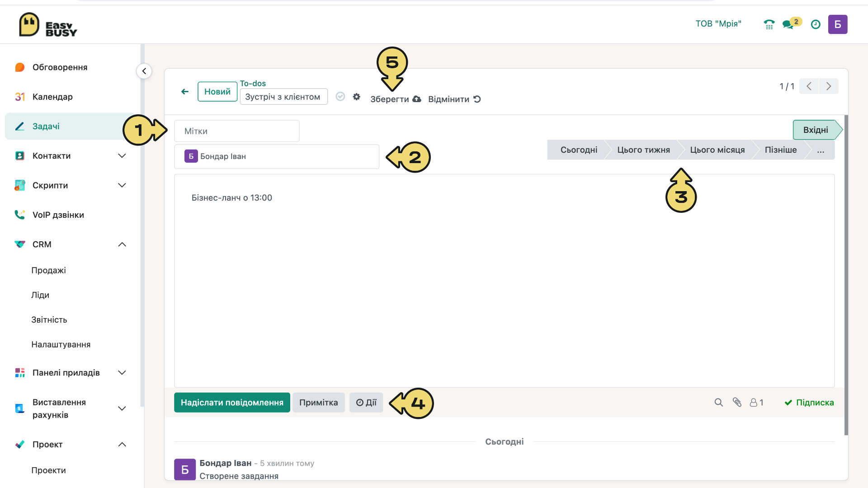The width and height of the screenshot is (868, 488).
Task: Click the form vertical scrollbar
Action: (846, 275)
